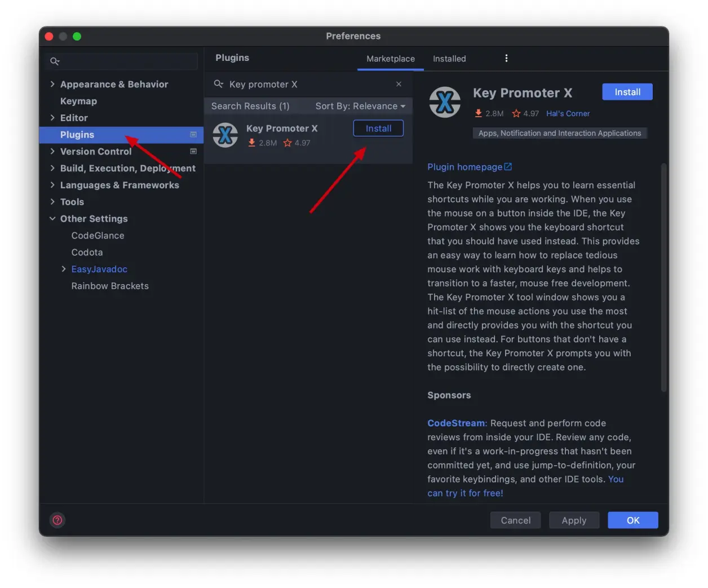Switch to the Installed tab

click(449, 59)
